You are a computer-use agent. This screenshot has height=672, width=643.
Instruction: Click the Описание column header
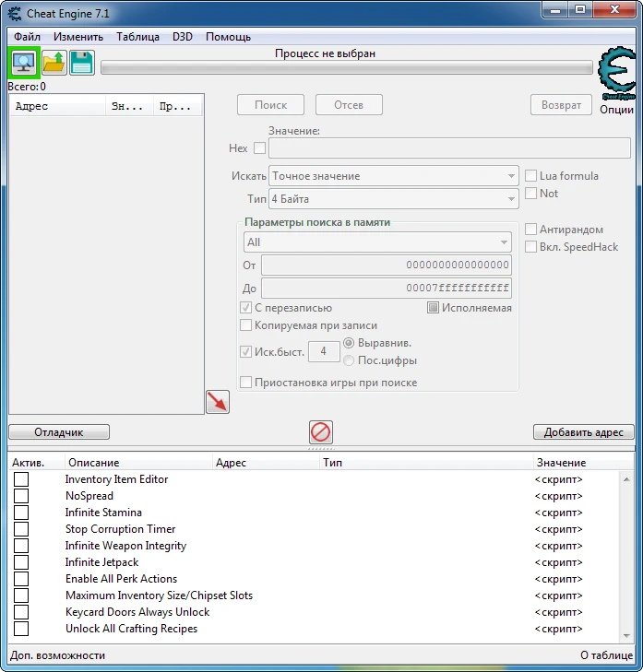point(138,463)
